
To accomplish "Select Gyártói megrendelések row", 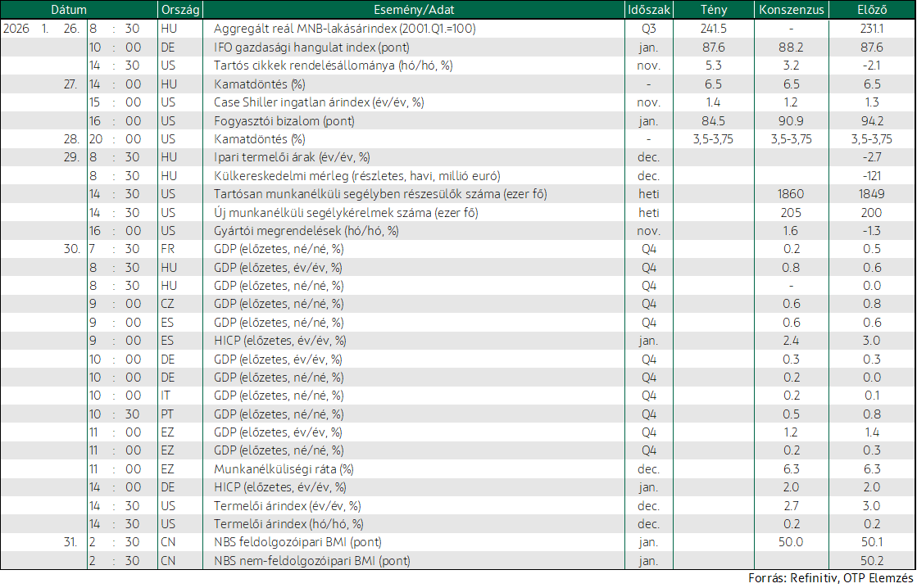I will (x=459, y=231).
